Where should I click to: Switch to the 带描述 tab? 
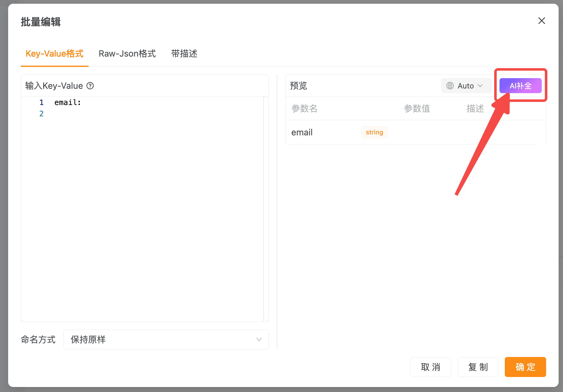(184, 53)
